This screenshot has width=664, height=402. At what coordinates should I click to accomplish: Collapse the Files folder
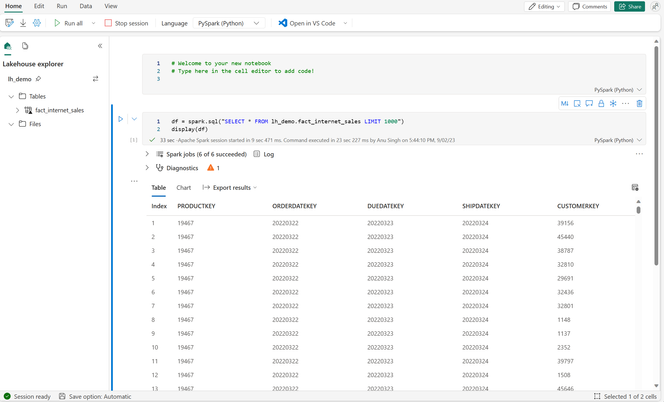pos(11,124)
